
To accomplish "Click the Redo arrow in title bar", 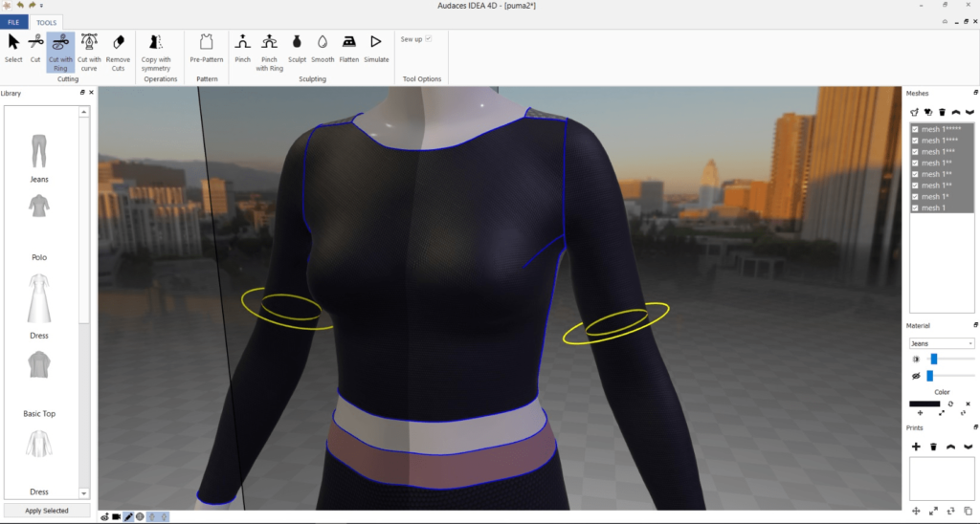I will (x=32, y=5).
